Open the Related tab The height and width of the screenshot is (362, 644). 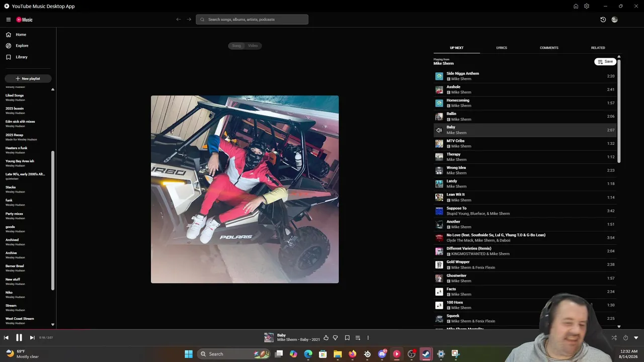click(598, 48)
